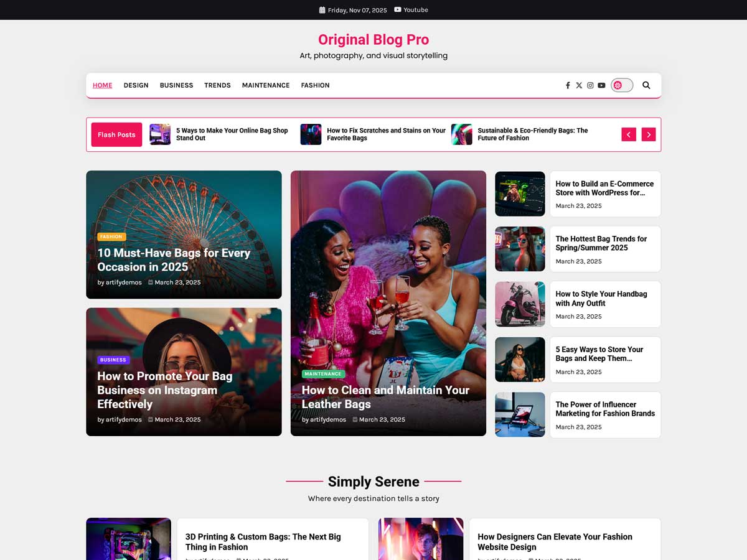Viewport: 747px width, 560px height.
Task: Toggle the dark mode switch
Action: coord(622,85)
